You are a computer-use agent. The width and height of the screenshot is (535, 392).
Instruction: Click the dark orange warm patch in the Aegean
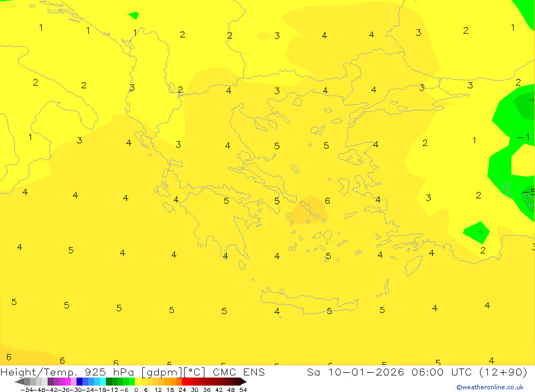coord(308,210)
